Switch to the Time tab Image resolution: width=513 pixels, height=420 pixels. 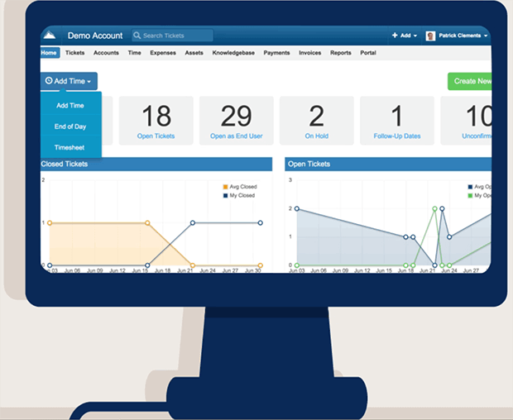pyautogui.click(x=135, y=53)
